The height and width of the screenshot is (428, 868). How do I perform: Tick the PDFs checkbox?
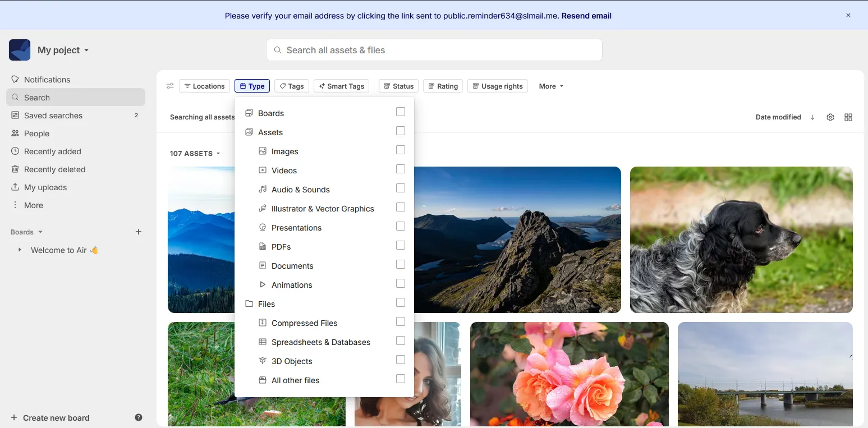400,245
